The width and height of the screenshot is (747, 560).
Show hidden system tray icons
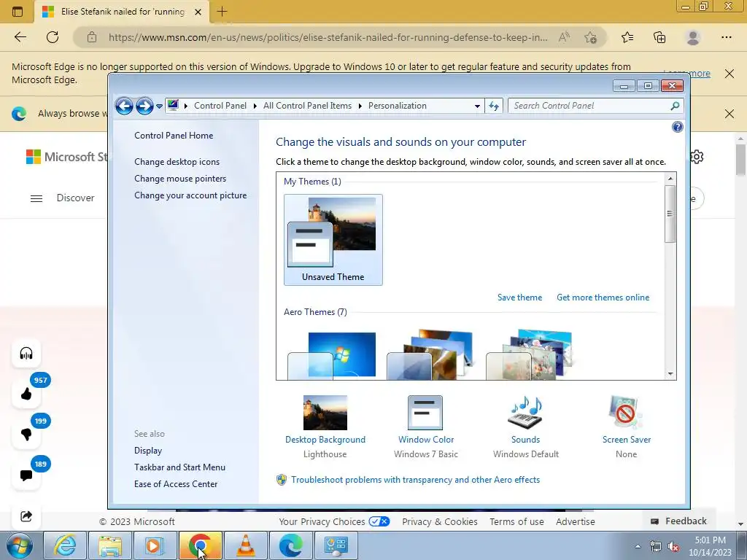[638, 546]
